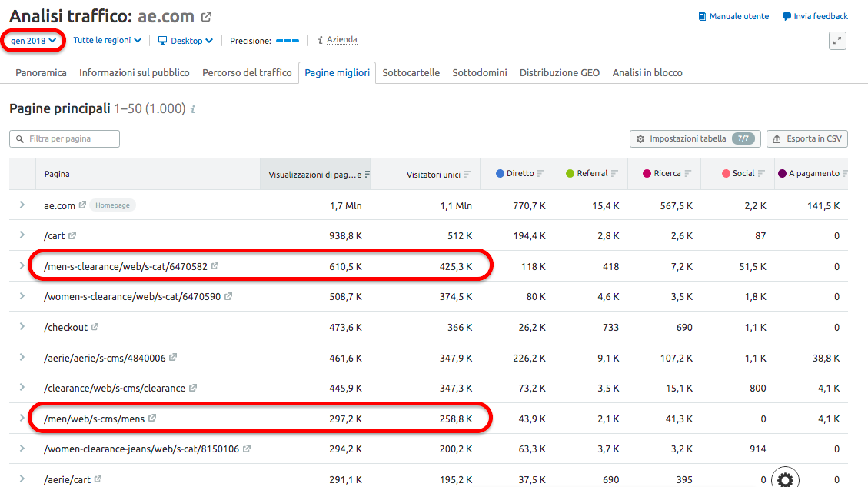Open the gen 2018 date dropdown
Screen dimensions: 868x487
(x=33, y=41)
